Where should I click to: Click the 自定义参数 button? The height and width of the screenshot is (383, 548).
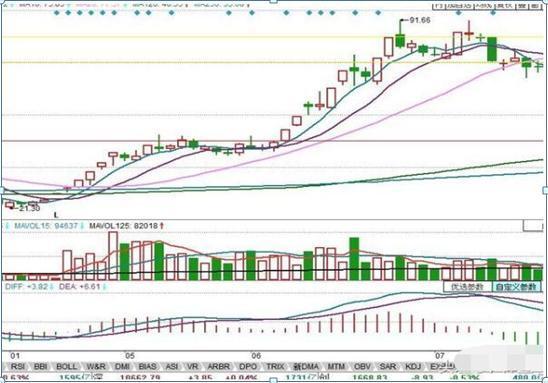click(516, 287)
